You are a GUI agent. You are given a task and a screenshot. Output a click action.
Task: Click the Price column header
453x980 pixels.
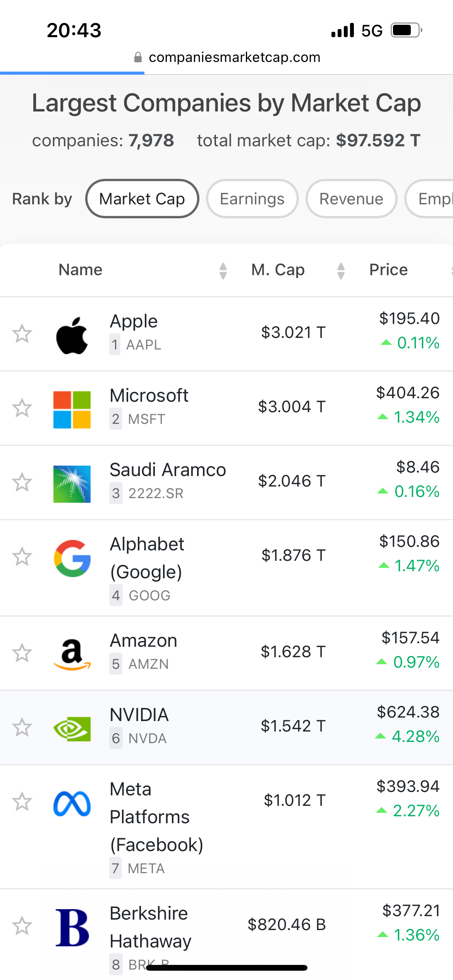click(x=388, y=270)
